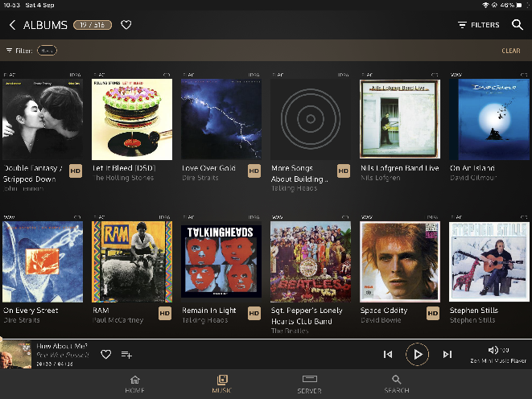
Task: Switch to the SEARCH tab
Action: coord(397,385)
